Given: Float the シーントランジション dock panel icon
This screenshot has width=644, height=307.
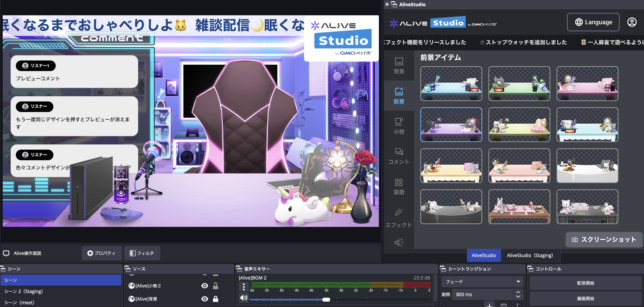Looking at the screenshot, I should click(x=443, y=269).
